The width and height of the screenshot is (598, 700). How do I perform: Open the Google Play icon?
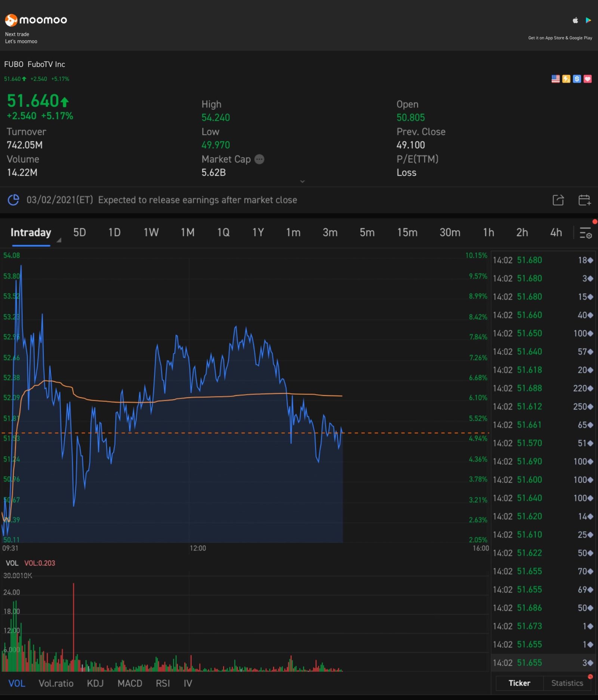pyautogui.click(x=588, y=20)
